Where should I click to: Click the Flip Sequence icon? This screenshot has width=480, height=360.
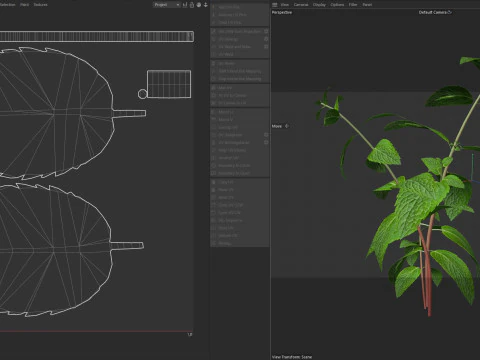(214, 220)
